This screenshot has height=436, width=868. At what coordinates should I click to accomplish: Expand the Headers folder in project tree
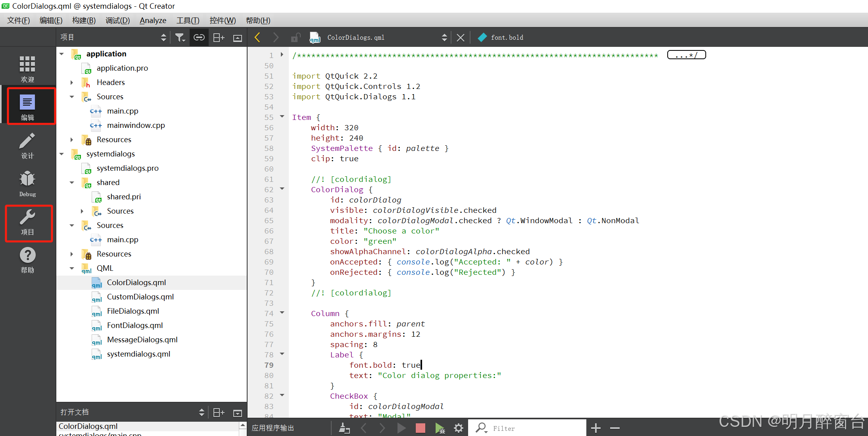[x=72, y=83]
